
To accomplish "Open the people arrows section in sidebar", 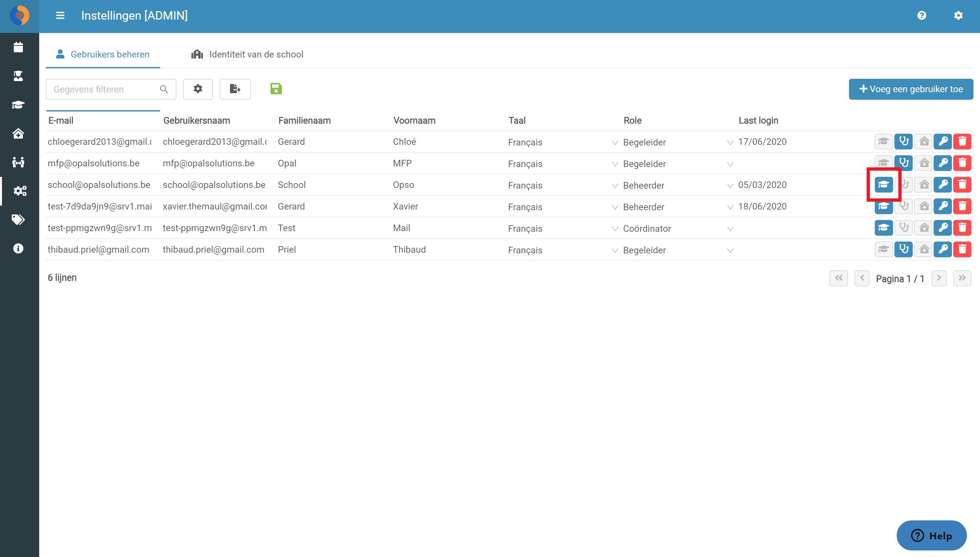I will pos(18,162).
